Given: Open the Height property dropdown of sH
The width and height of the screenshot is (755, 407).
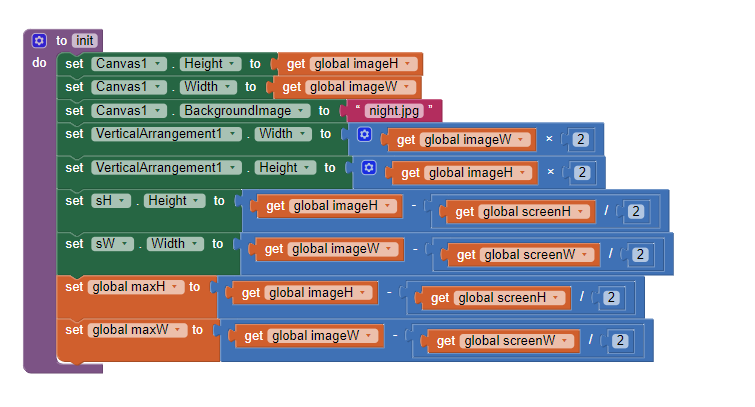Looking at the screenshot, I should pyautogui.click(x=174, y=201).
